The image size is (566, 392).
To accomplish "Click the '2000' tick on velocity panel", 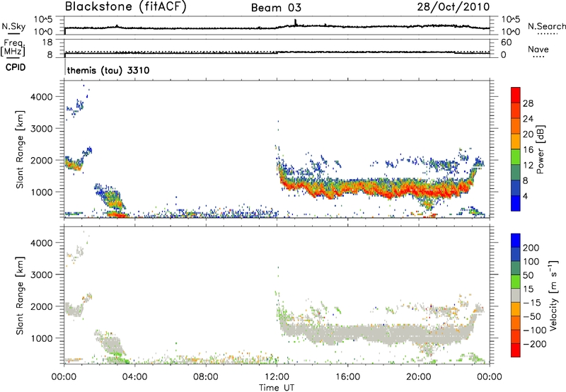I will click(x=42, y=306).
